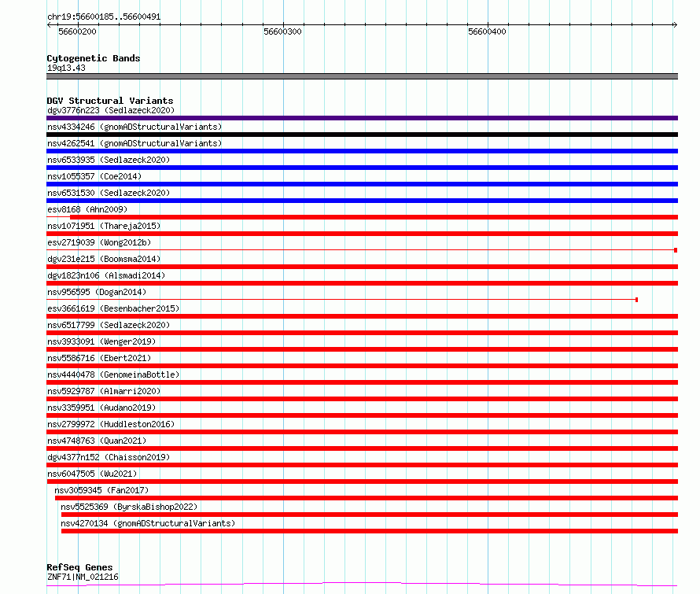The width and height of the screenshot is (700, 594).
Task: Select the red nsv5586716 variant bar
Action: [x=362, y=366]
